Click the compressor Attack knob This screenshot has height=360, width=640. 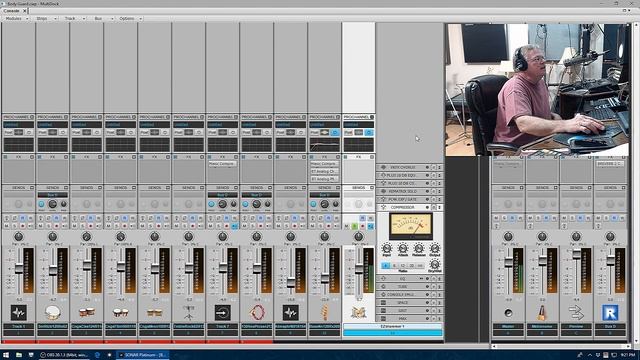402,248
